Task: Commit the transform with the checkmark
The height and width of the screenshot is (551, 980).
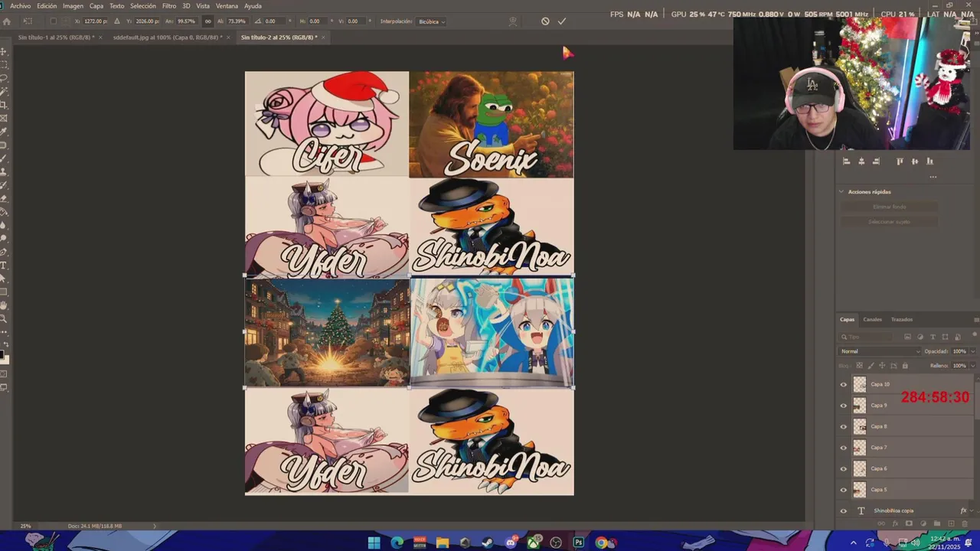Action: pyautogui.click(x=562, y=21)
